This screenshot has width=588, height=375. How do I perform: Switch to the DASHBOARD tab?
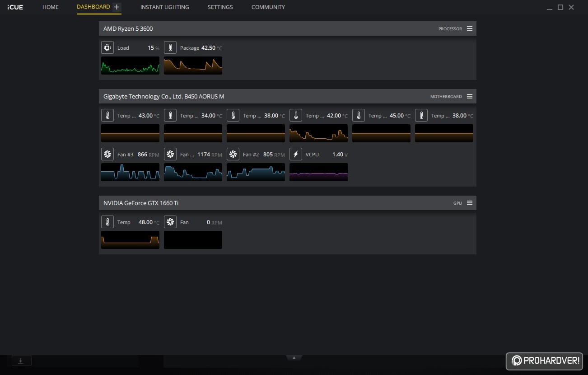[x=93, y=7]
